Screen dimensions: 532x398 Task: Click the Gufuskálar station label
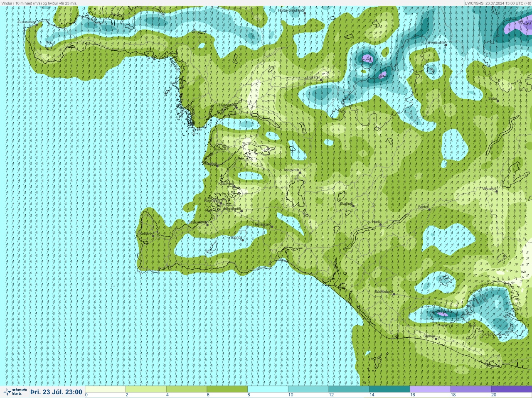[x=26, y=22]
